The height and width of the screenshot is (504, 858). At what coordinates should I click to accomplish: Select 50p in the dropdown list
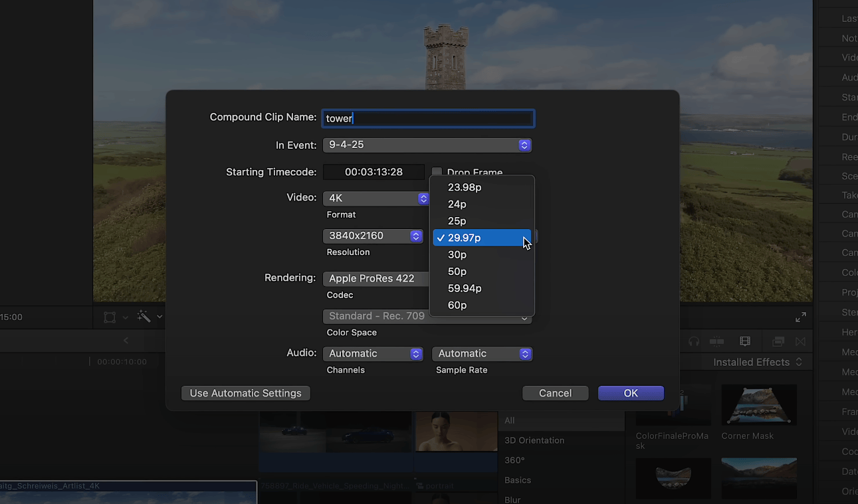(x=482, y=272)
